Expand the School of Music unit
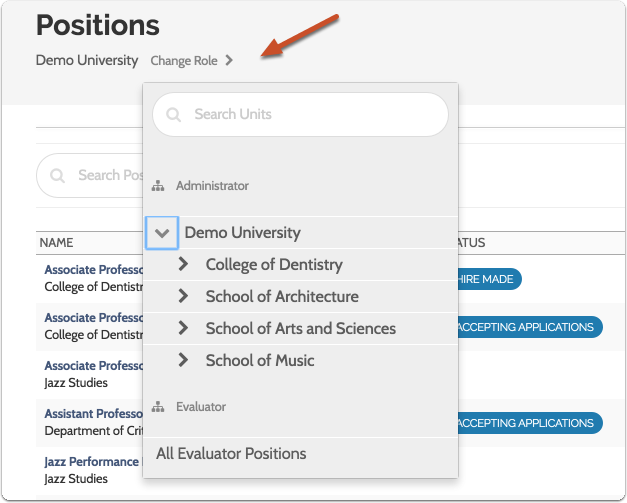Image resolution: width=627 pixels, height=503 pixels. (x=183, y=361)
